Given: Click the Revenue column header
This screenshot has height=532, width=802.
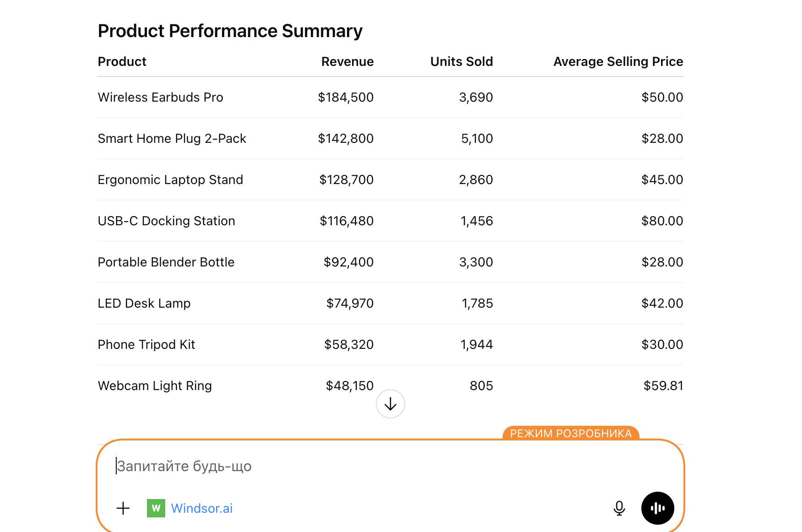Looking at the screenshot, I should click(x=347, y=61).
